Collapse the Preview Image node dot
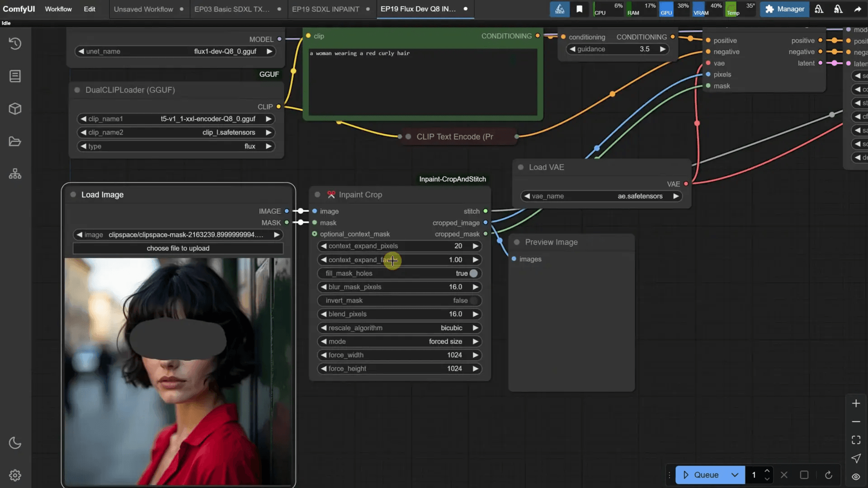Viewport: 868px width, 488px height. (x=517, y=242)
